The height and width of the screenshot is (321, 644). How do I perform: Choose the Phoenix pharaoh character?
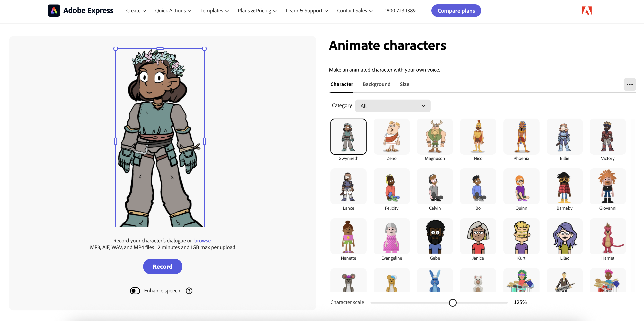coord(521,137)
